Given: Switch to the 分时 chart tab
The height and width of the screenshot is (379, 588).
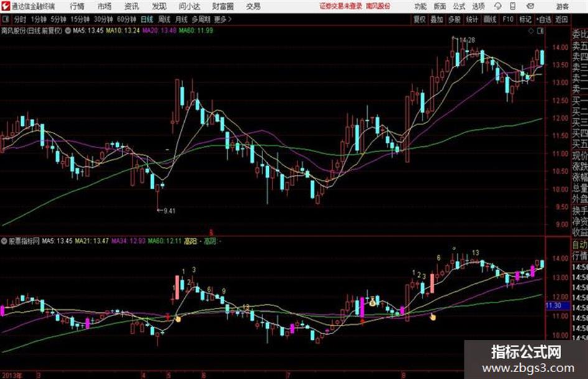Looking at the screenshot, I should [20, 19].
